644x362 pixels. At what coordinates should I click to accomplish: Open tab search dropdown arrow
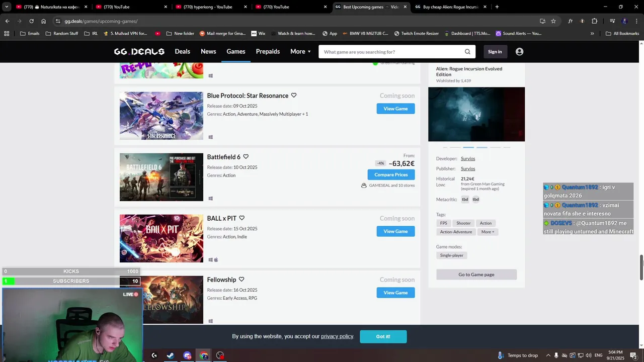pyautogui.click(x=7, y=7)
